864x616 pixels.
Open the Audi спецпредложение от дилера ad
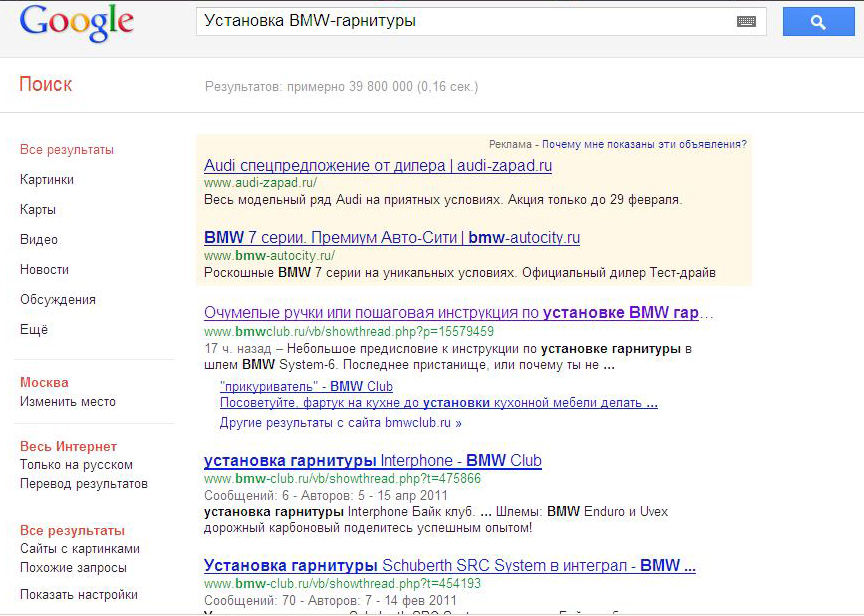pos(378,165)
